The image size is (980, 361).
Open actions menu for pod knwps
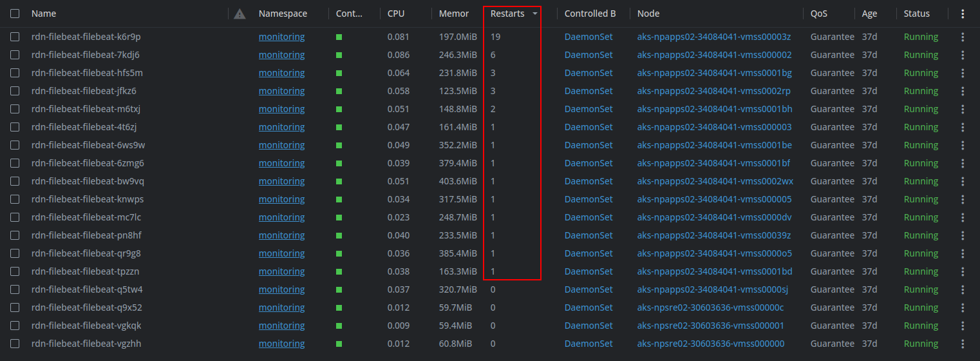click(963, 199)
